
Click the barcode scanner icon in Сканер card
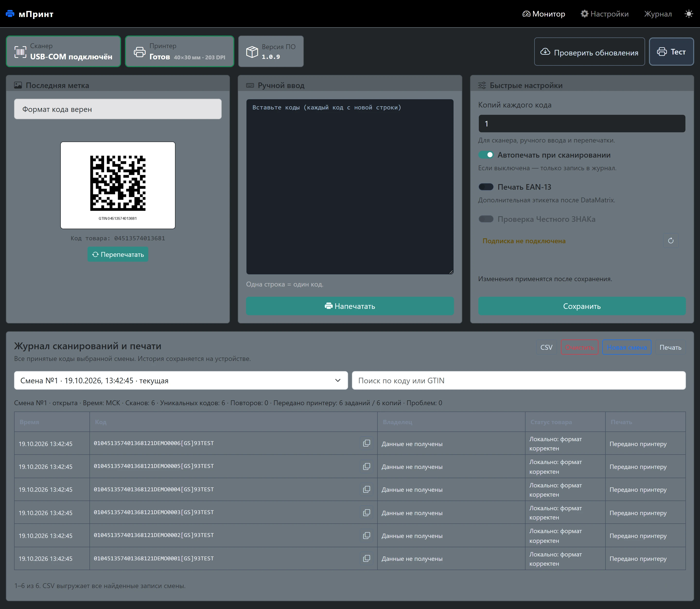(20, 52)
